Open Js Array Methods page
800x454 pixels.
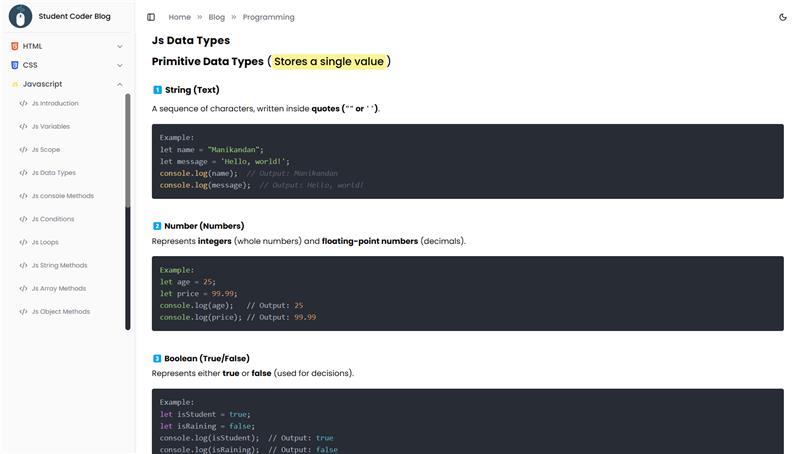(x=59, y=288)
